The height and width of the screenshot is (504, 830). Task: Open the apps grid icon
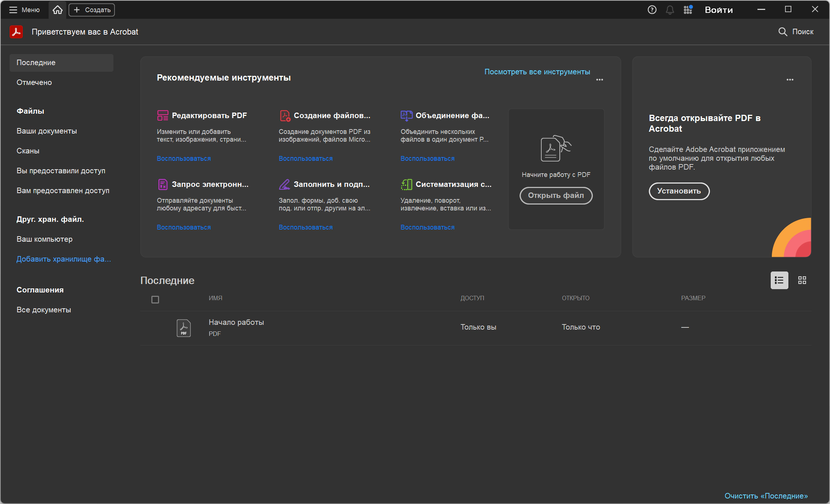(688, 10)
